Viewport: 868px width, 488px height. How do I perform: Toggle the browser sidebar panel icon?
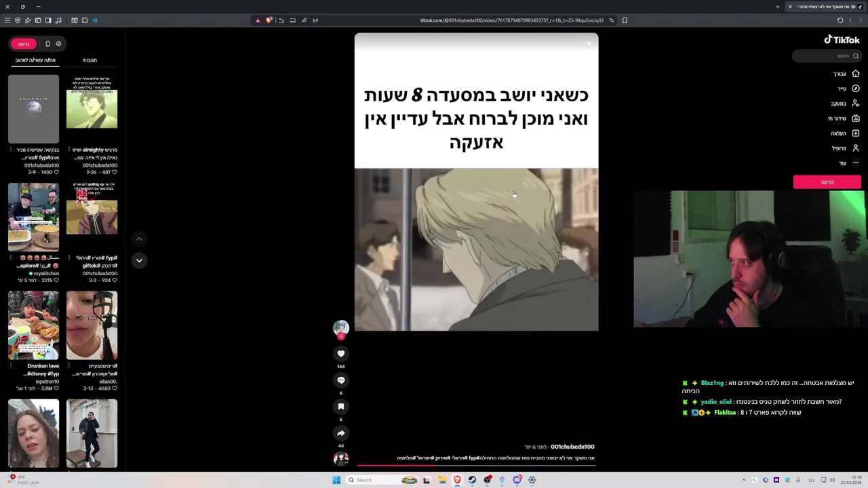coord(48,20)
